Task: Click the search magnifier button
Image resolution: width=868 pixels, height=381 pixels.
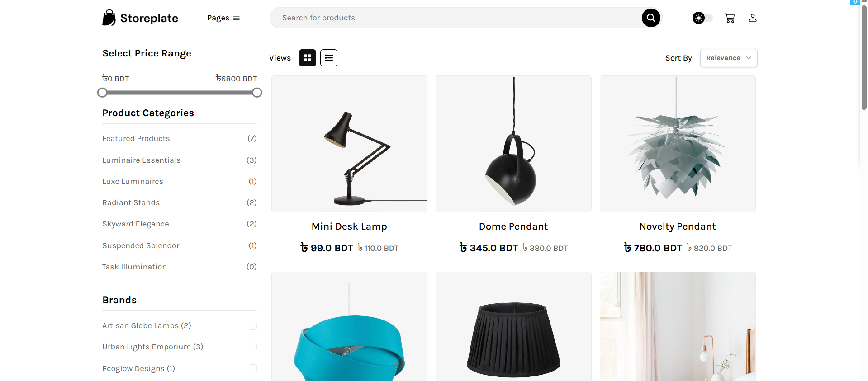Action: coord(651,18)
